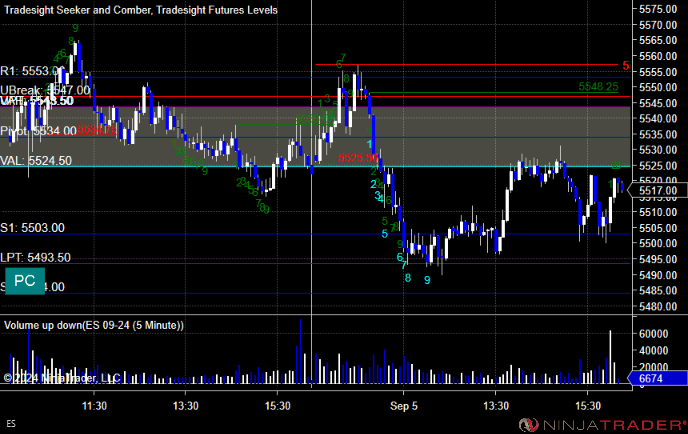Click the cyan count number 8 below the low

(408, 278)
